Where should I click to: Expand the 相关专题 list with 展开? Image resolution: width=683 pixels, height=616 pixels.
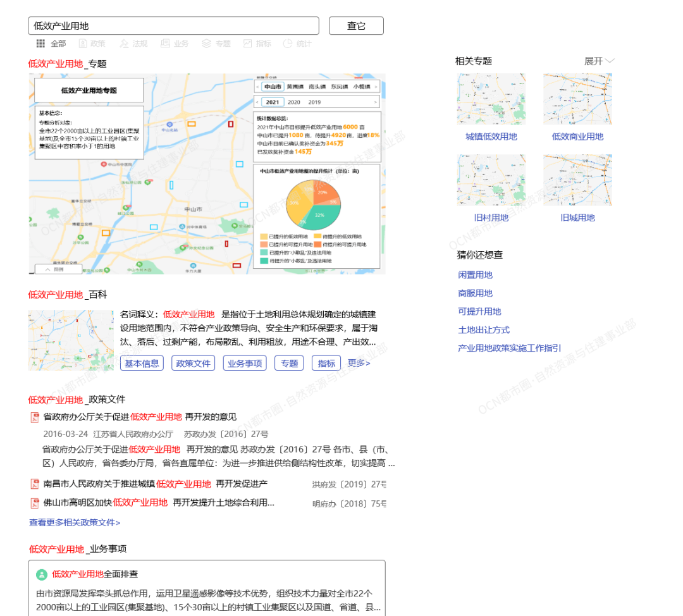[599, 61]
